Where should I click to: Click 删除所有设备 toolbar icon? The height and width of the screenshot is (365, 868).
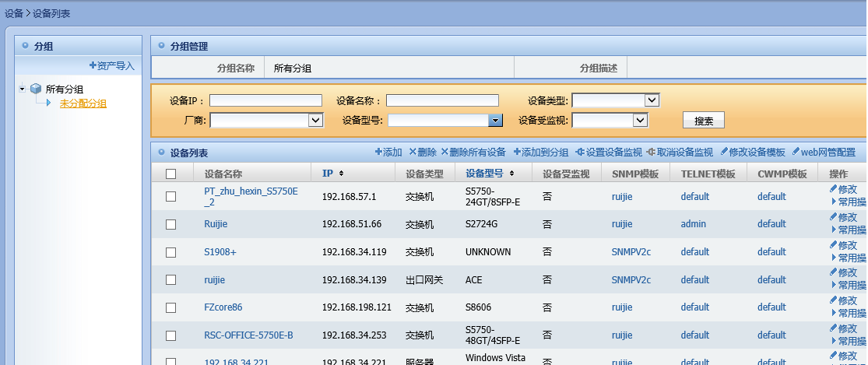click(445, 153)
